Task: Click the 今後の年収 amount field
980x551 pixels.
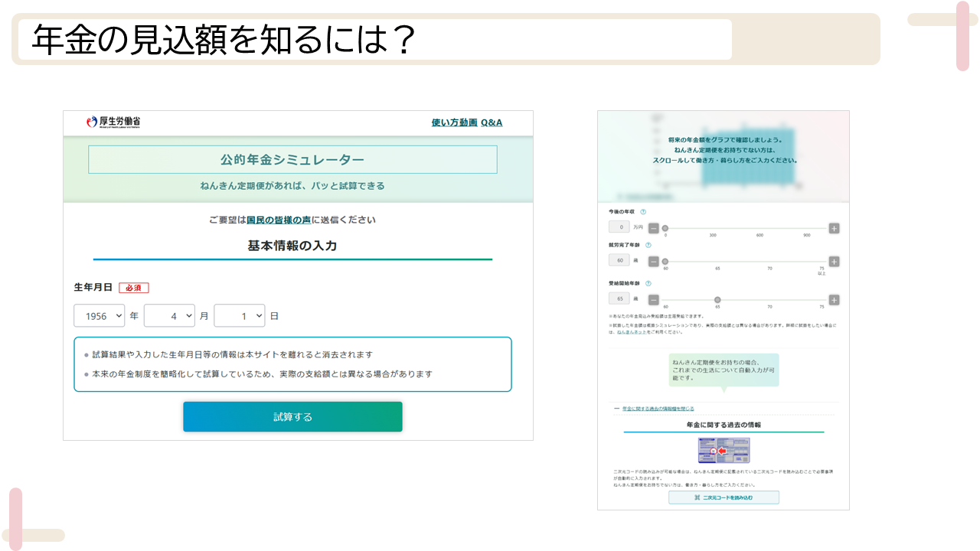Action: point(619,227)
